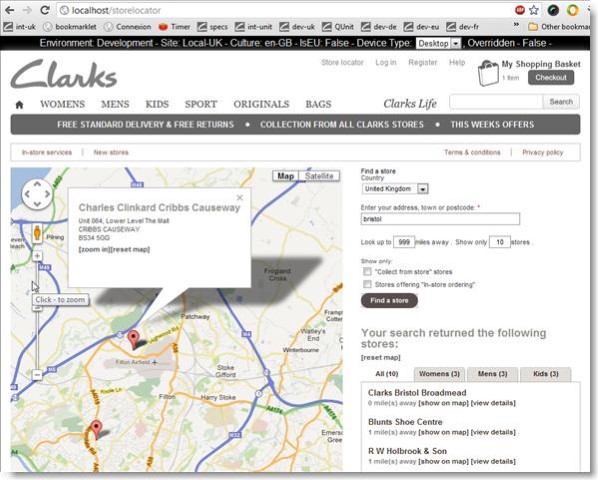Bookmark the page with the star icon
Screen dimensions: 598x480
[534, 10]
